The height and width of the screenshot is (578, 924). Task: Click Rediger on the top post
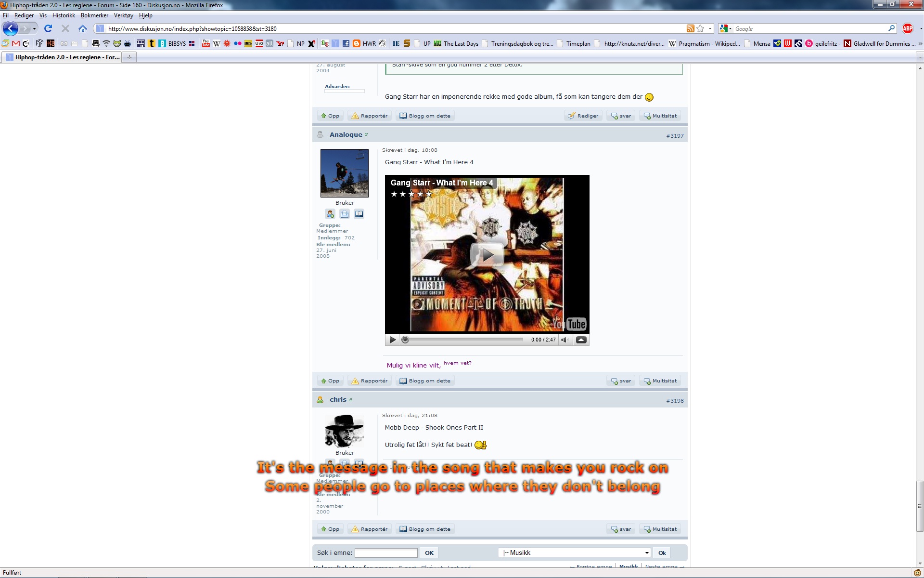click(583, 116)
